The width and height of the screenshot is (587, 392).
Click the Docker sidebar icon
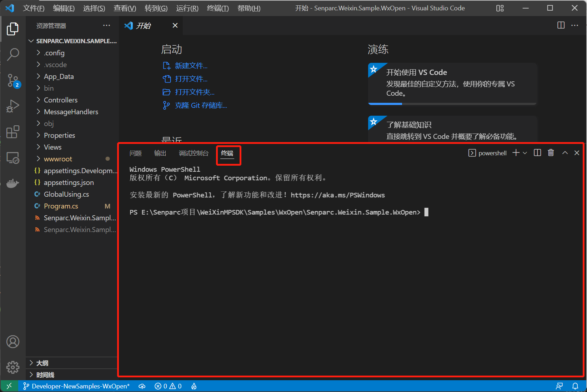click(13, 183)
